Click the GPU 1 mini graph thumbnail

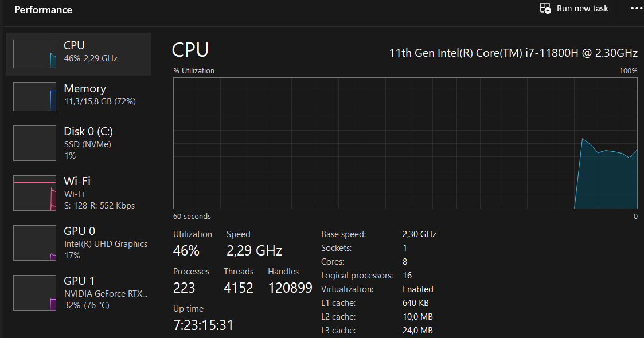tap(34, 293)
